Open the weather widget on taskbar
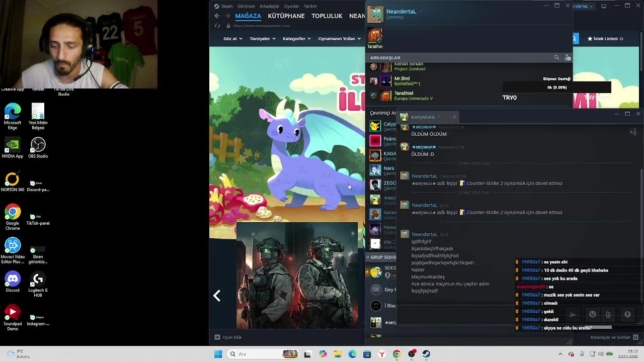644x362 pixels. tap(18, 354)
